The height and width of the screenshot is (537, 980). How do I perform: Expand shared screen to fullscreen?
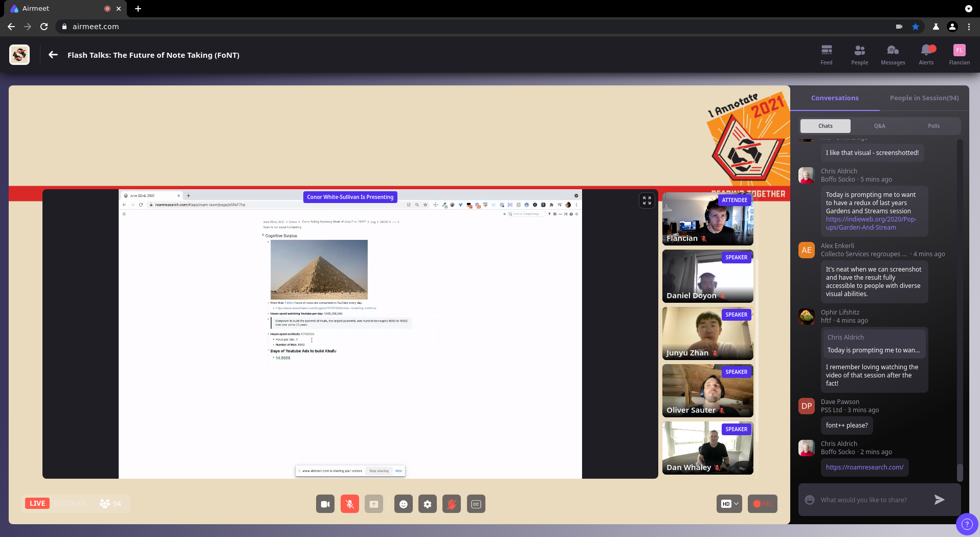coord(647,200)
